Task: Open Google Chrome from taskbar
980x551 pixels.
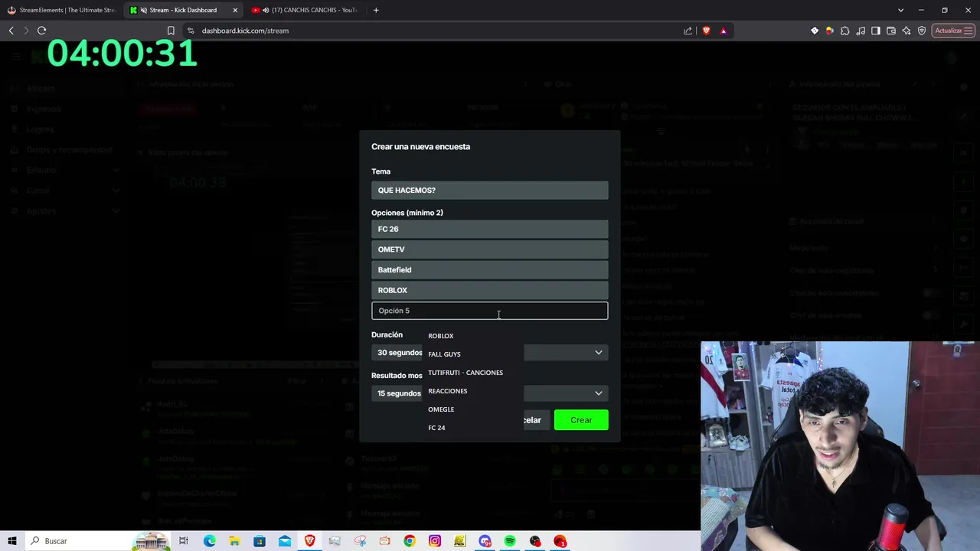Action: (x=410, y=541)
